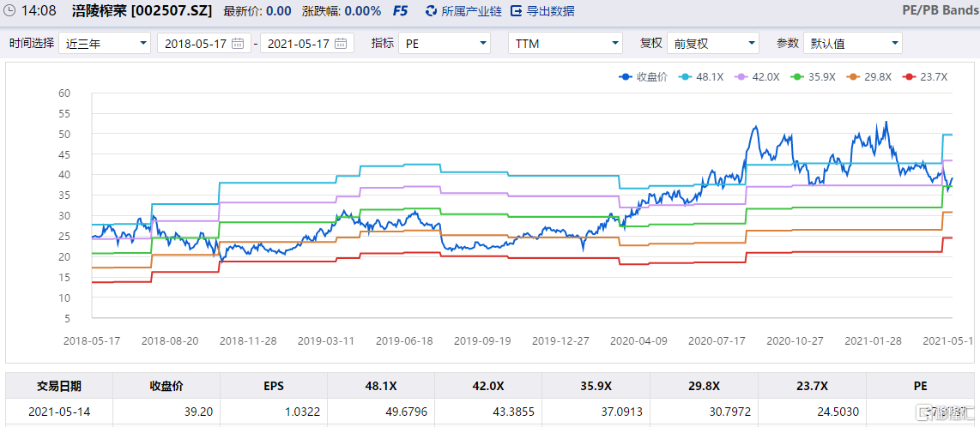Toggle 35.9X series in chart legend
This screenshot has width=980, height=427.
point(814,77)
